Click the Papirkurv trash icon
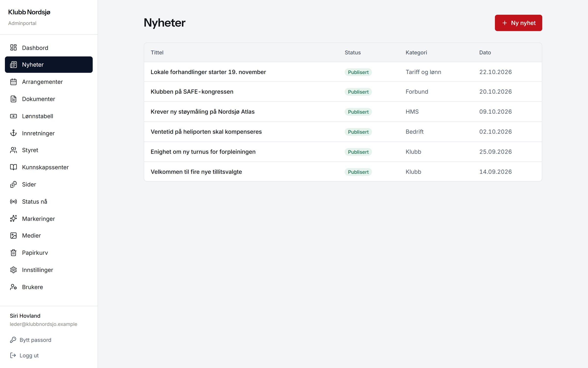588x368 pixels. [x=13, y=253]
